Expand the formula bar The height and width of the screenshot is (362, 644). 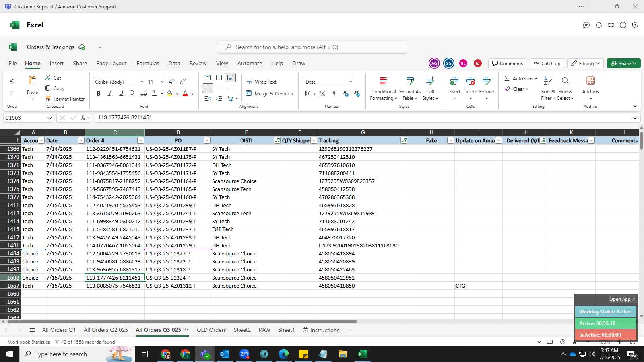point(635,118)
